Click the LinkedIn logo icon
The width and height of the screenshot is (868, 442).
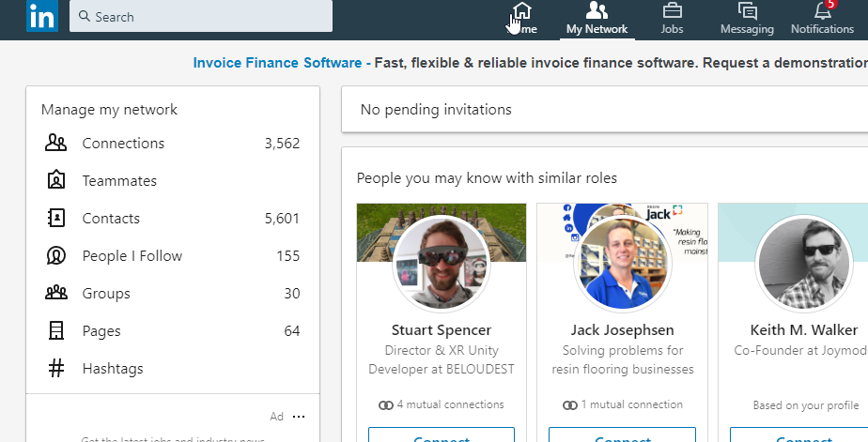pos(41,17)
